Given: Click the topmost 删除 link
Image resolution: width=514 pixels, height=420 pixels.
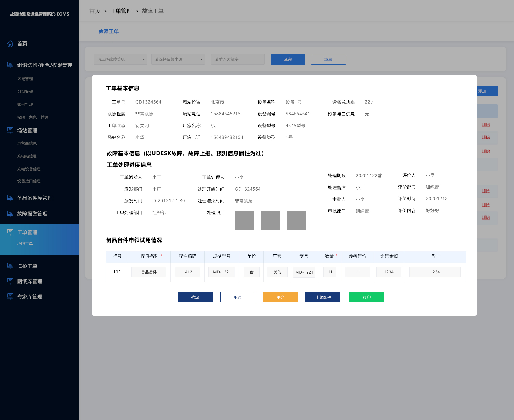Looking at the screenshot, I should [x=486, y=124].
